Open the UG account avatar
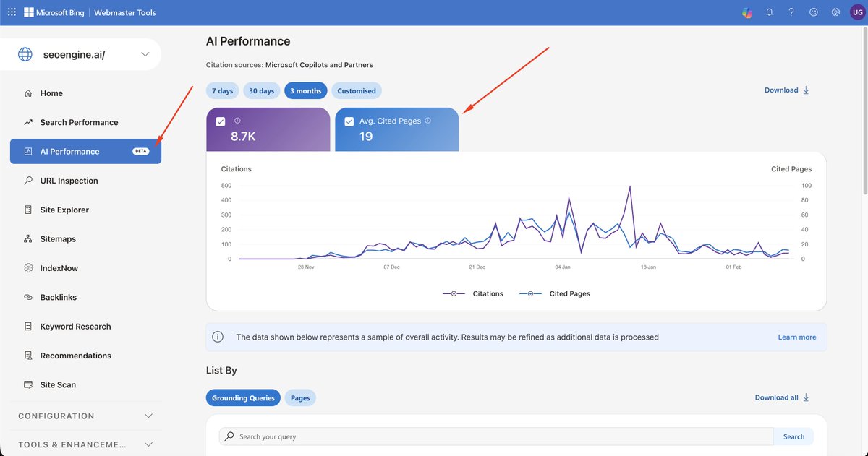Image resolution: width=868 pixels, height=456 pixels. [858, 12]
